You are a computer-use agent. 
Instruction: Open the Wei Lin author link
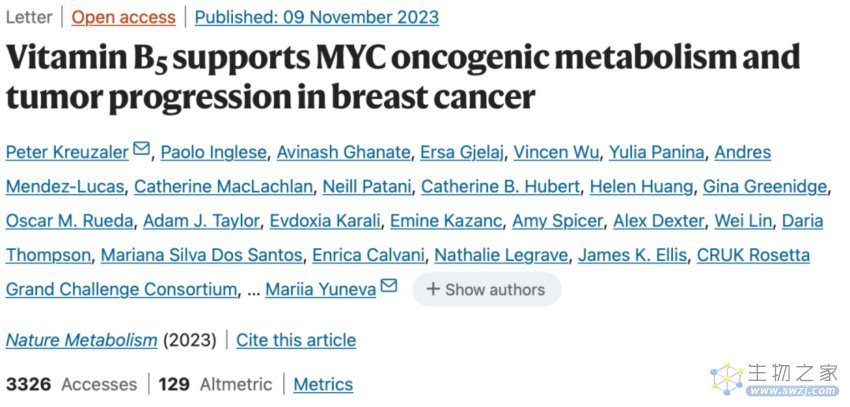(742, 221)
